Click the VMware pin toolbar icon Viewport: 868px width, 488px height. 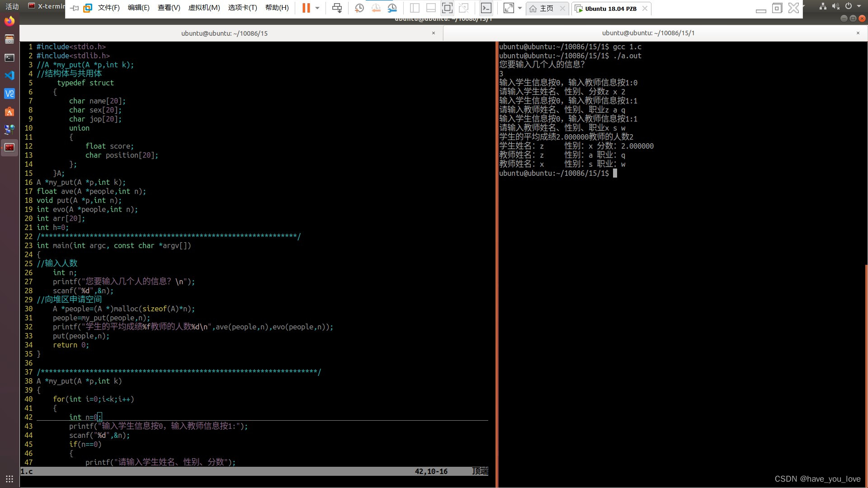pos(75,8)
